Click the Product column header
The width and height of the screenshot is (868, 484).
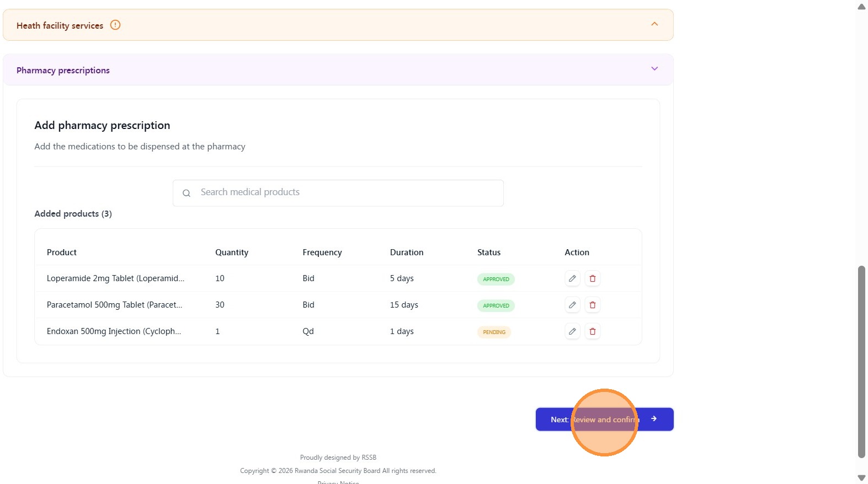[62, 252]
